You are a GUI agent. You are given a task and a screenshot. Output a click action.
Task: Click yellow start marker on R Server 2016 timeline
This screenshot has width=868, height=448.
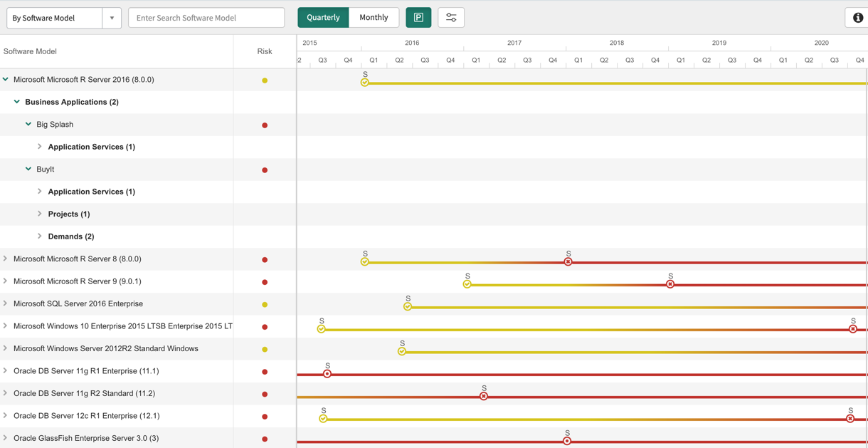point(365,83)
